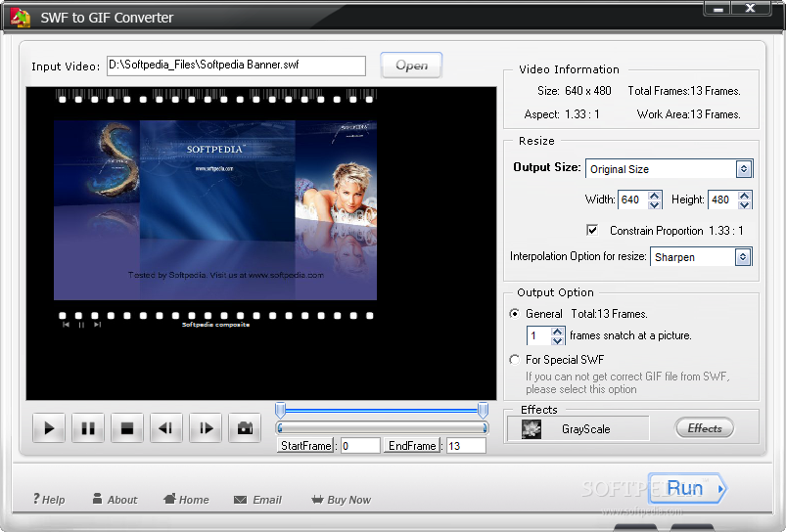Play the SWF preview

(x=49, y=428)
